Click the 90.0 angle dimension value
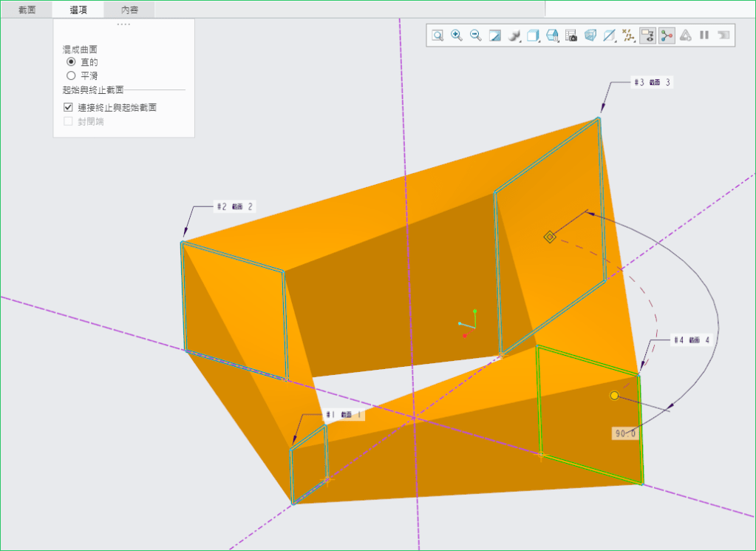 (x=625, y=433)
